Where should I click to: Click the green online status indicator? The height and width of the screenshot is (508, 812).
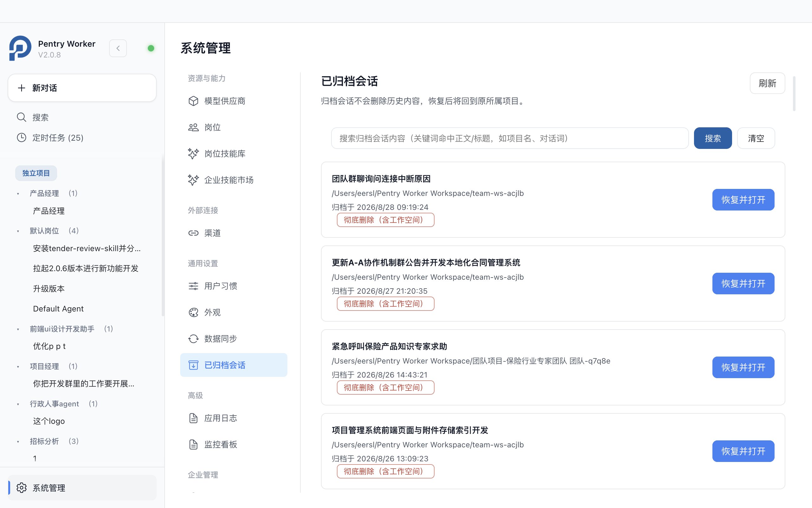click(x=151, y=48)
